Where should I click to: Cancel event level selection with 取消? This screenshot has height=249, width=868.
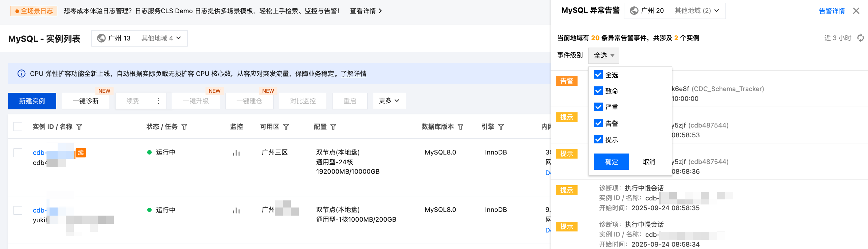(x=649, y=162)
